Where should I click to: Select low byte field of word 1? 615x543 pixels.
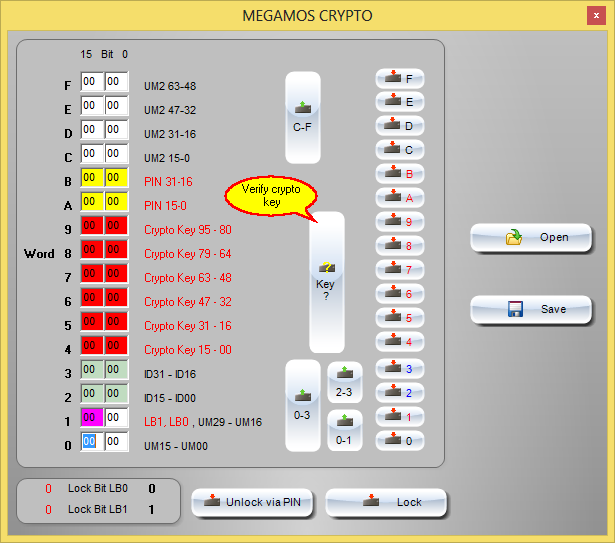tap(116, 417)
